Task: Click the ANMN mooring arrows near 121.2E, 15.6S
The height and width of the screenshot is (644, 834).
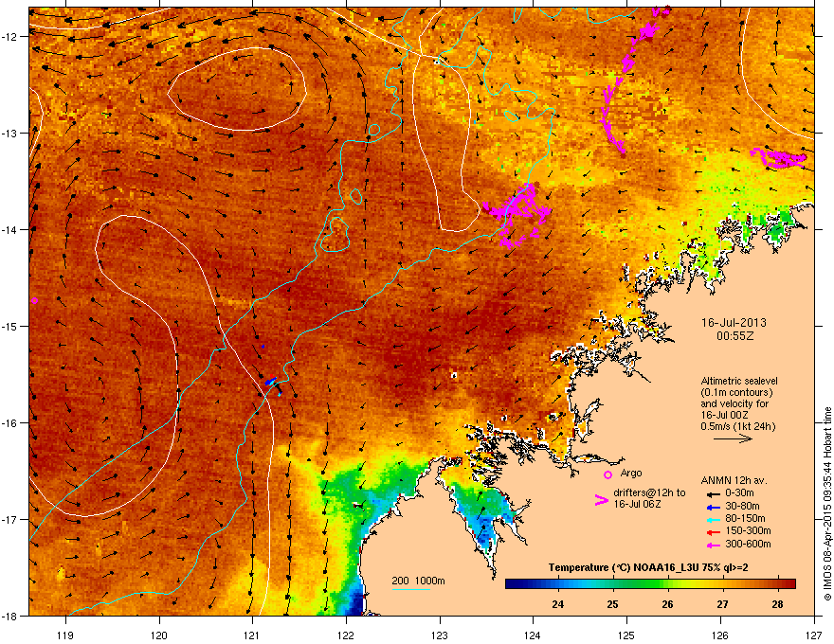Action: 273,385
